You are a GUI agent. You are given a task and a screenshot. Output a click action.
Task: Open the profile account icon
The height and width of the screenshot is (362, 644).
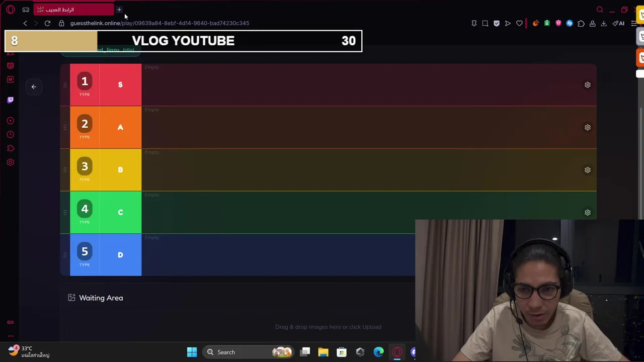click(x=593, y=23)
